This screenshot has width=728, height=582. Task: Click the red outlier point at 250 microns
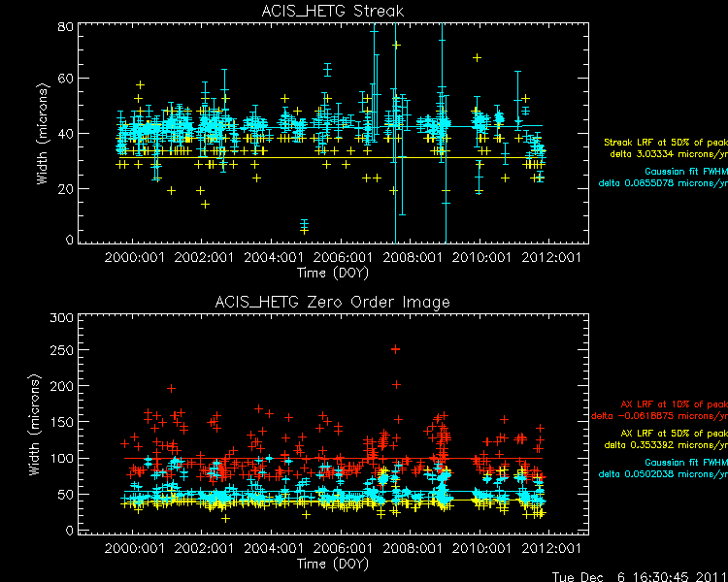(395, 349)
